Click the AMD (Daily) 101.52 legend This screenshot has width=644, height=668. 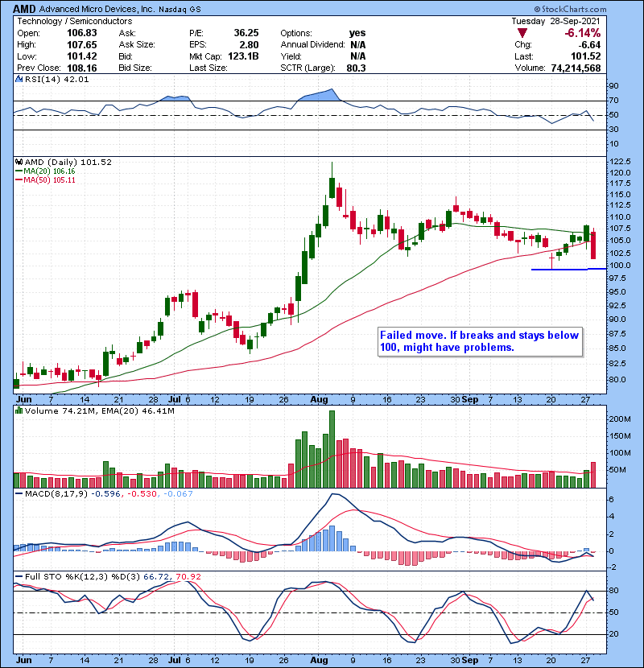coord(68,163)
